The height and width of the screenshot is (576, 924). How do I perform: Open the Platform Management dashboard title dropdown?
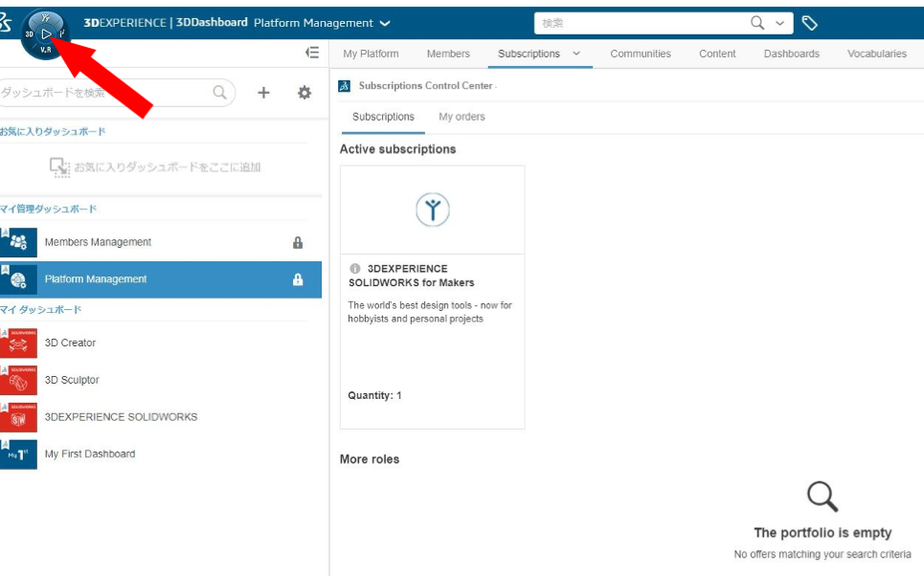tap(385, 24)
